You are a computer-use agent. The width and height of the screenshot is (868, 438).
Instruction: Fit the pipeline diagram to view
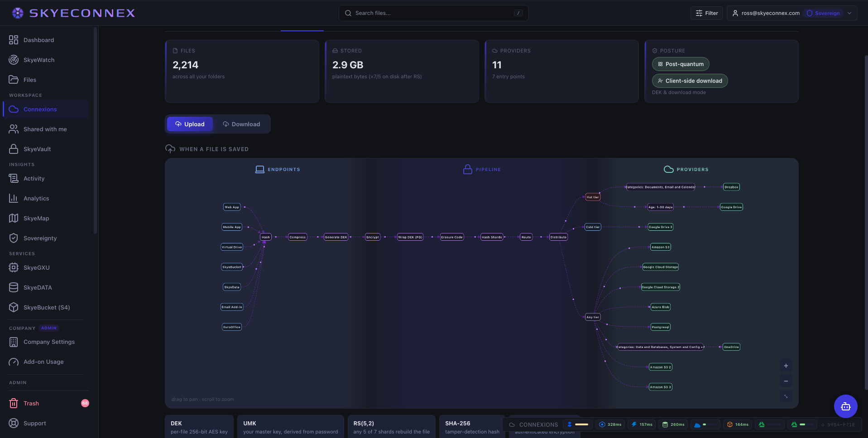click(x=786, y=396)
